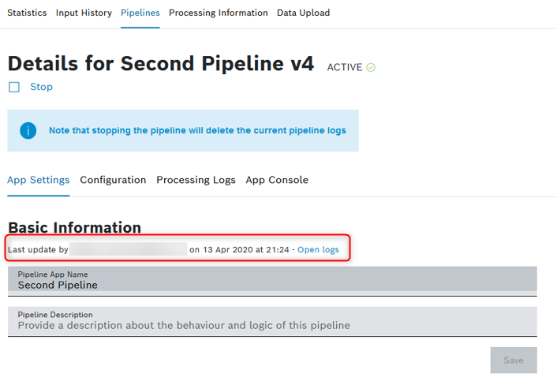Screen dimensions: 557x392
Task: Click the Details for Second Pipeline v4 heading
Action: click(161, 64)
